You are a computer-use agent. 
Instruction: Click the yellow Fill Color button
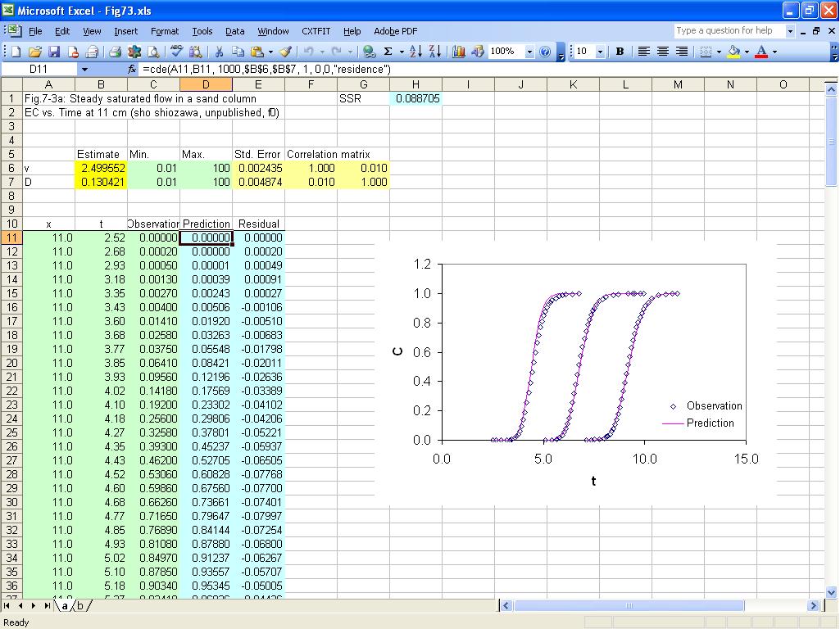pos(733,52)
